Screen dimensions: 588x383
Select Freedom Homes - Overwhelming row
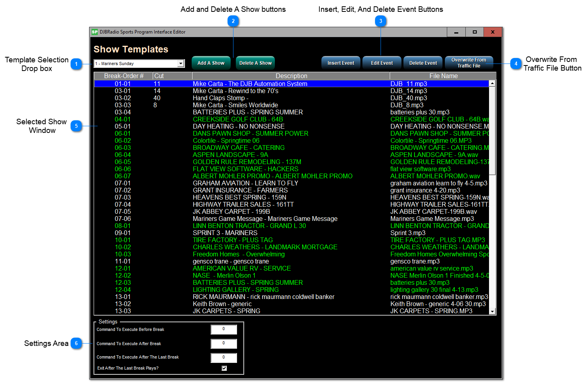[x=292, y=254]
